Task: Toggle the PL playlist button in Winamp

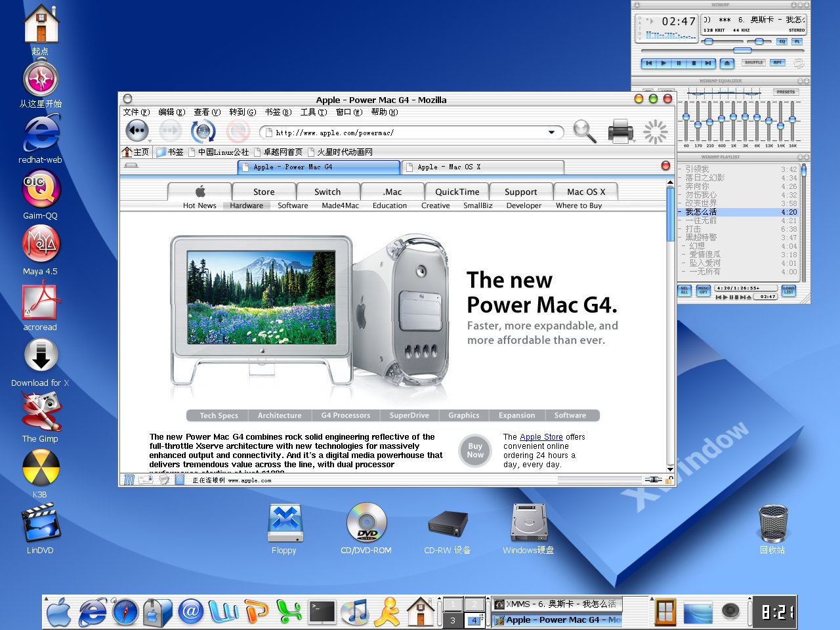Action: coord(797,41)
